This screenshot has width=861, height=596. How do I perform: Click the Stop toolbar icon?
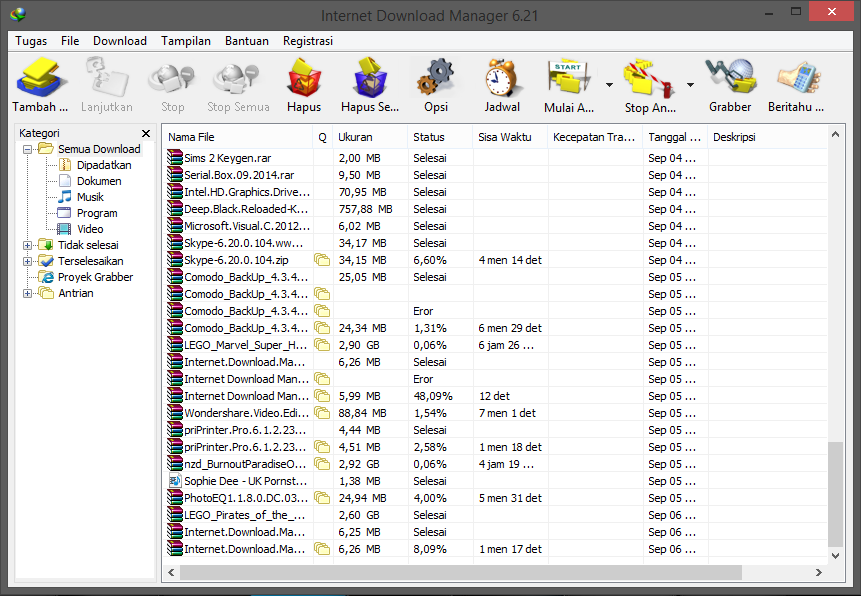coord(172,78)
